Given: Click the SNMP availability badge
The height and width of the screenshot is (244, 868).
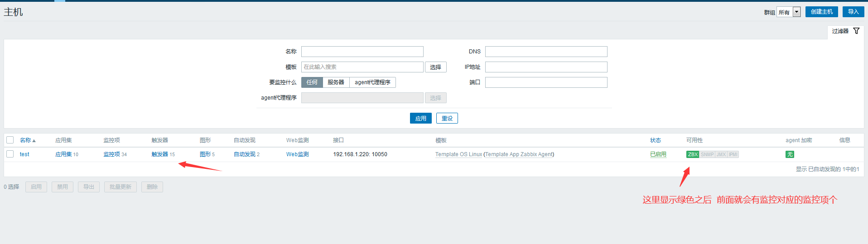Looking at the screenshot, I should coord(707,154).
